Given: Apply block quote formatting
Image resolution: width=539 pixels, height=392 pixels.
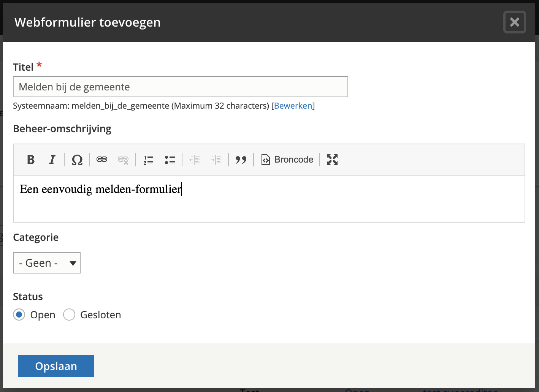Looking at the screenshot, I should click(241, 160).
